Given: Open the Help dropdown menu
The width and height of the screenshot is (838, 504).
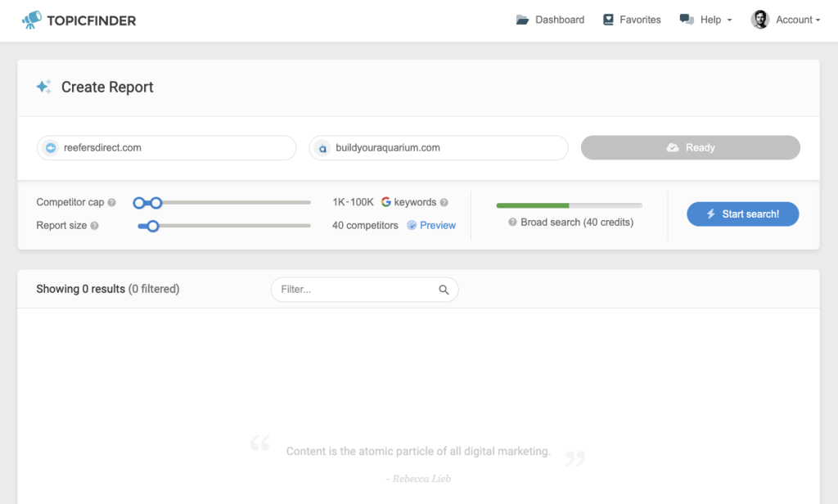Looking at the screenshot, I should click(705, 19).
